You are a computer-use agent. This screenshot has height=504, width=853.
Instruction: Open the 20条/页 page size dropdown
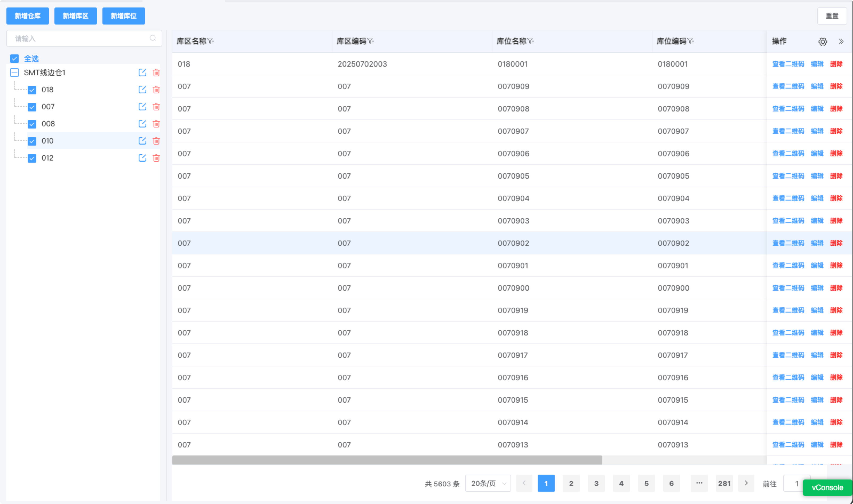pyautogui.click(x=488, y=483)
